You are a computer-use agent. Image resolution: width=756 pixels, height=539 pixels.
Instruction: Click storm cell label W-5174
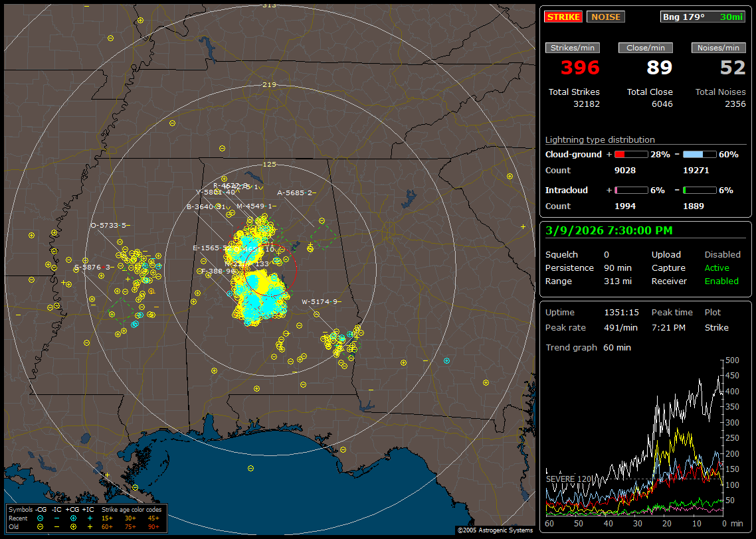318,302
